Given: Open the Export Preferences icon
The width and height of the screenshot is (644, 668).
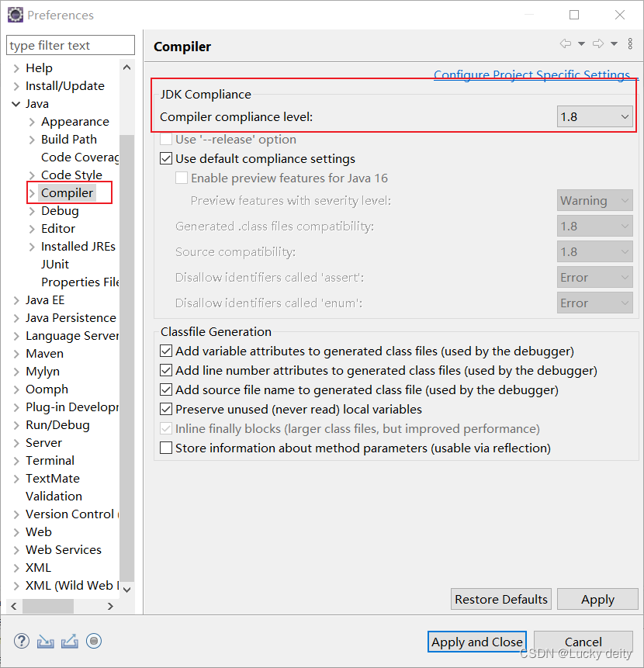Looking at the screenshot, I should 69,641.
